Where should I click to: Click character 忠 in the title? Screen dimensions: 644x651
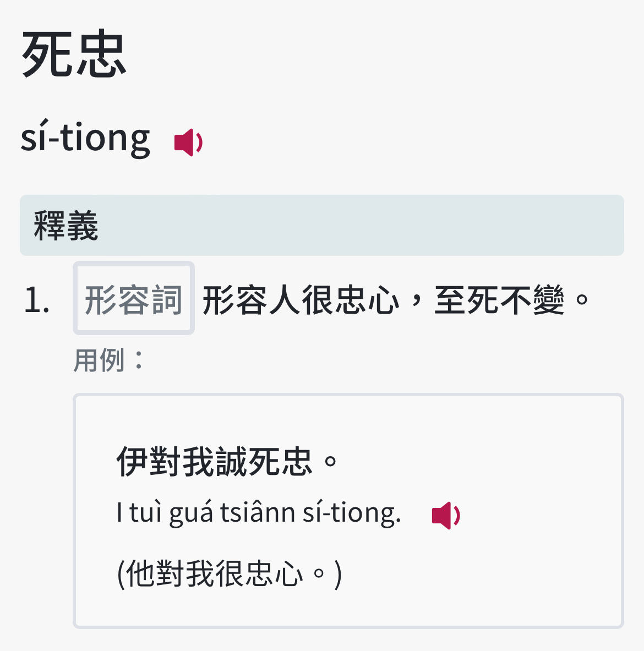tap(101, 54)
